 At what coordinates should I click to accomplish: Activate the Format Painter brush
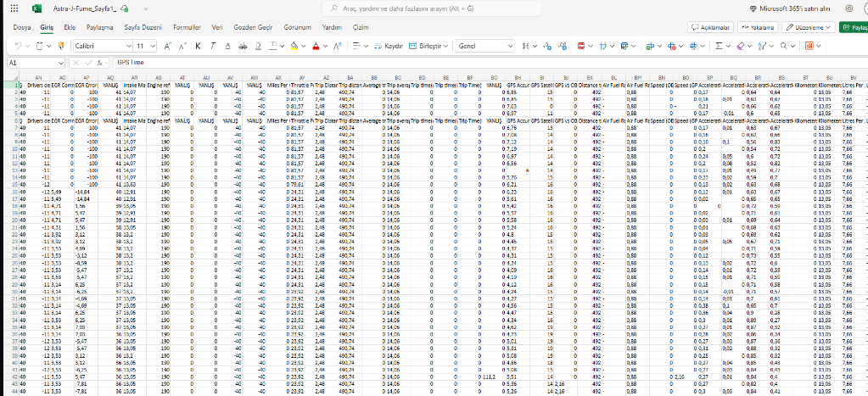click(61, 46)
